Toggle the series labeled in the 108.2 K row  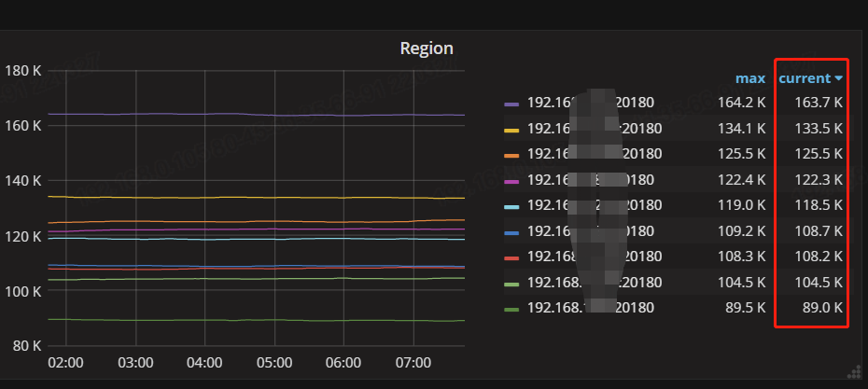pos(595,257)
